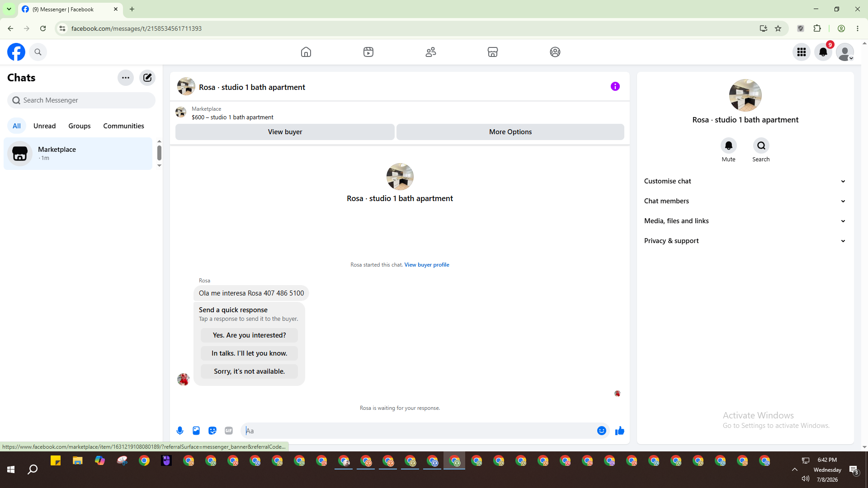This screenshot has width=868, height=488.
Task: Open Chats options (three dots)
Action: tap(126, 78)
